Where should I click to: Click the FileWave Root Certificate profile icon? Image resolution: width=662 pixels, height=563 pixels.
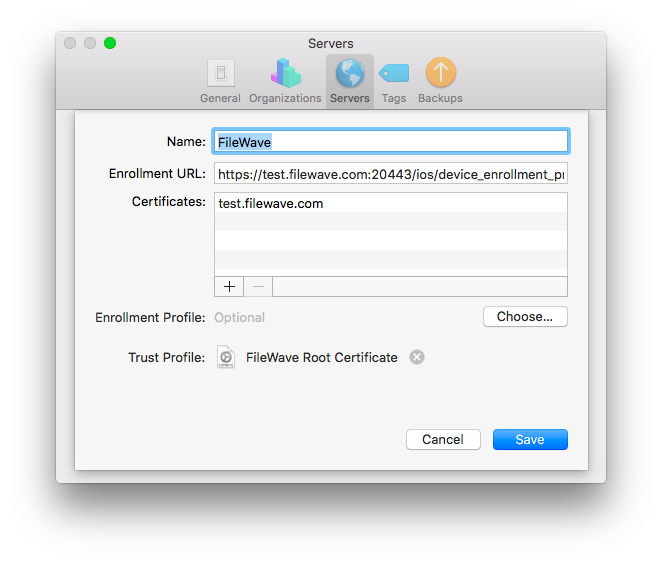coord(226,357)
